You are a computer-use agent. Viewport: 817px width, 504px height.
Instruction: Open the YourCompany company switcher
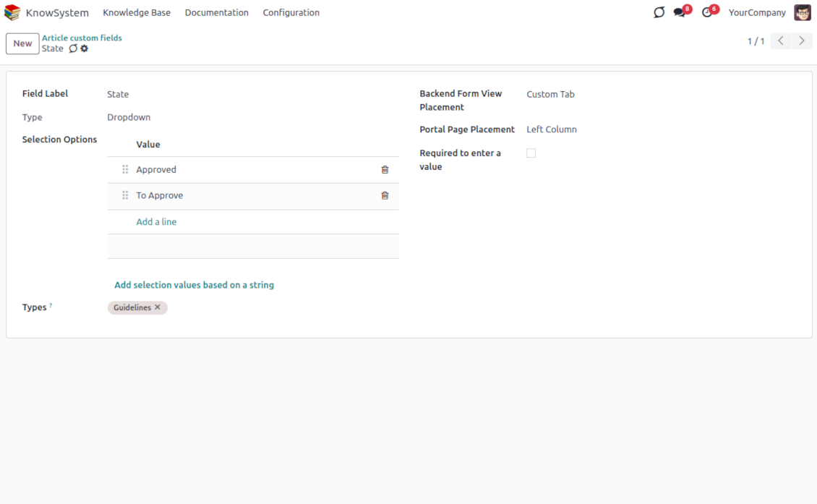click(x=756, y=12)
